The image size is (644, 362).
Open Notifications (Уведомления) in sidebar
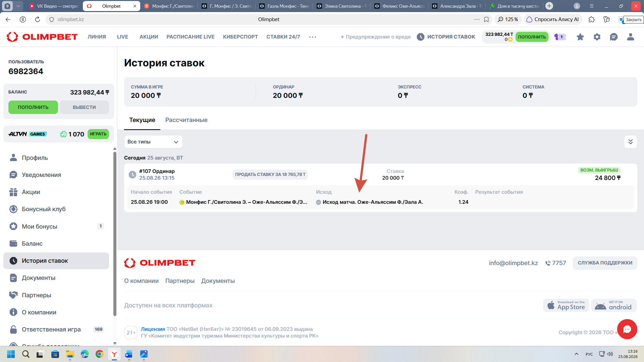click(56, 175)
